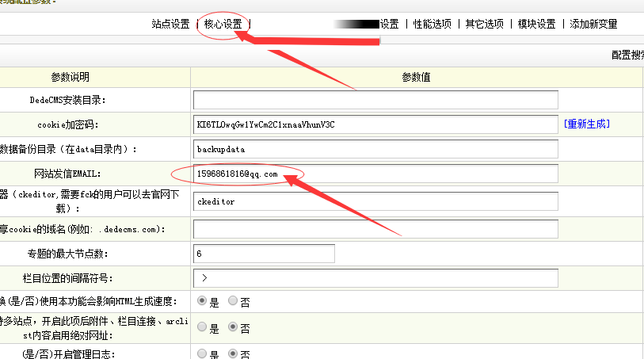644x359 pixels.
Task: Select the 模块设置 tab
Action: [536, 25]
